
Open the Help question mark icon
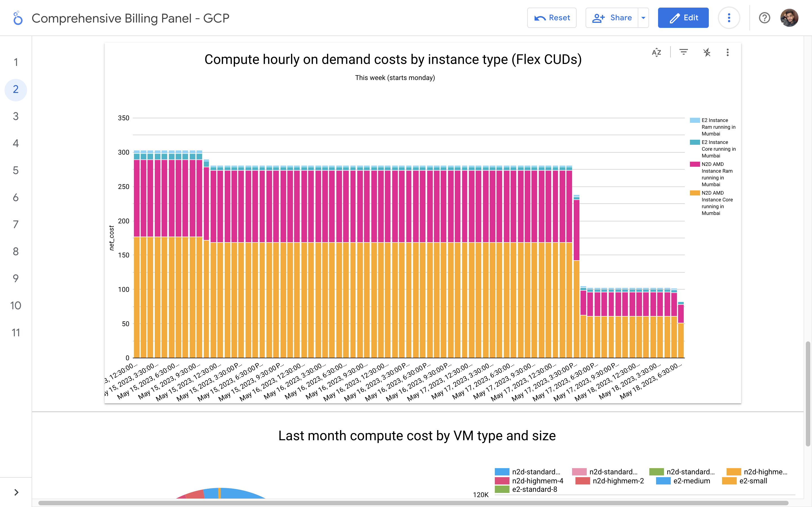click(764, 18)
